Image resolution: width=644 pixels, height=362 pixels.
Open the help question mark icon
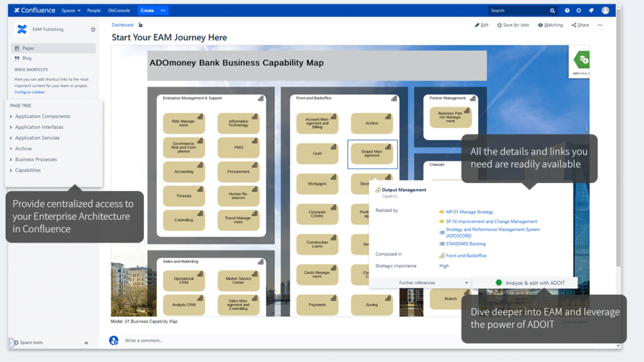567,10
